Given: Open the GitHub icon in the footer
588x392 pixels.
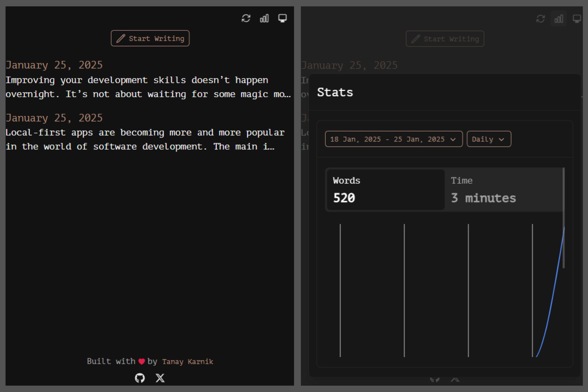Looking at the screenshot, I should click(140, 378).
